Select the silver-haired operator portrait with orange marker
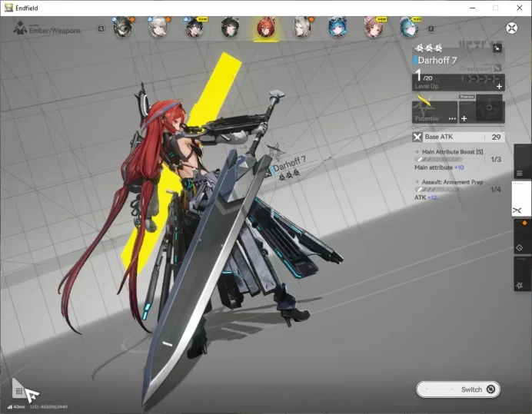Image resolution: width=532 pixels, height=414 pixels. pos(301,28)
